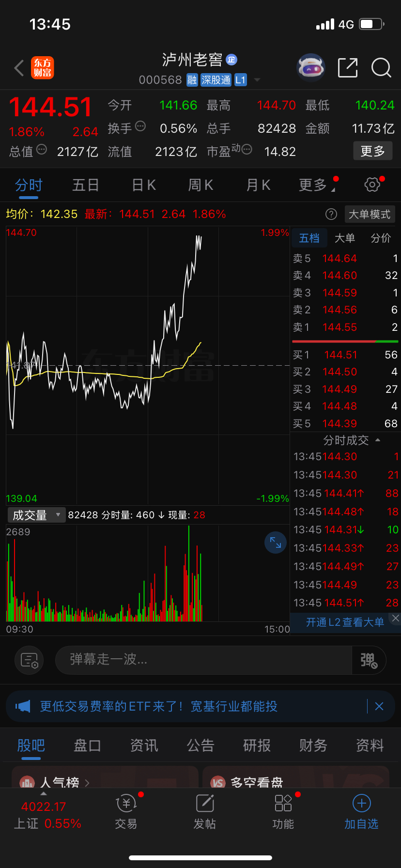Toggle the 弹 danmaku switch

tap(369, 660)
